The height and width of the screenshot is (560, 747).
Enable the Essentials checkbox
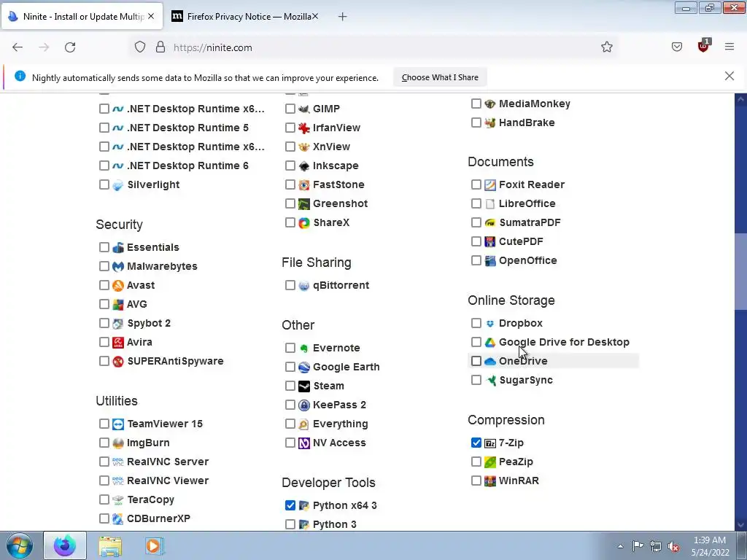(x=104, y=248)
